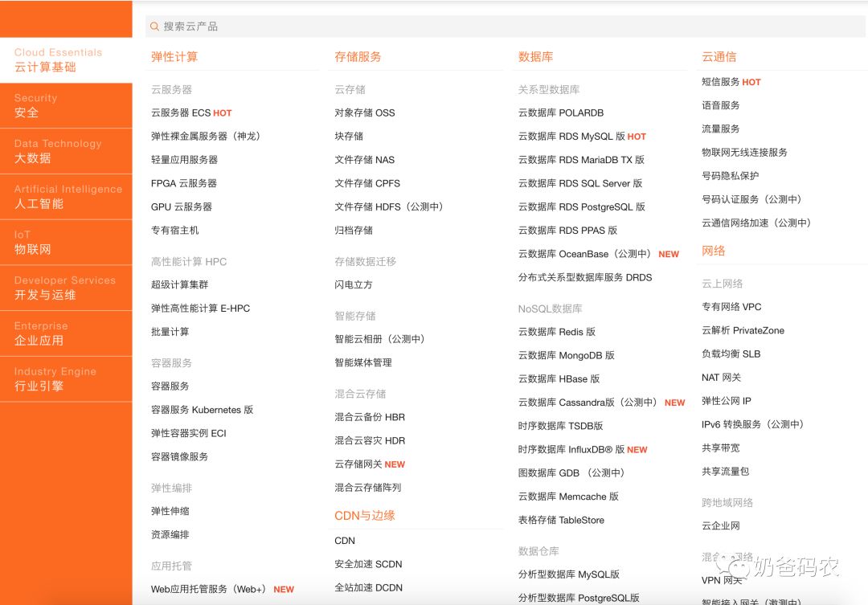Open 安全加速 SCDN link
This screenshot has width=868, height=605.
(x=368, y=564)
